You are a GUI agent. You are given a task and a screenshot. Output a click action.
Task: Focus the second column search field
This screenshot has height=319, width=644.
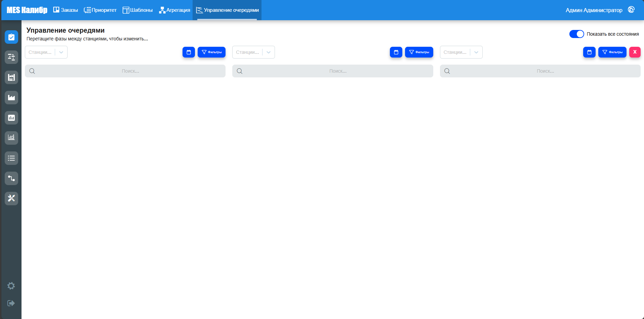tap(332, 71)
